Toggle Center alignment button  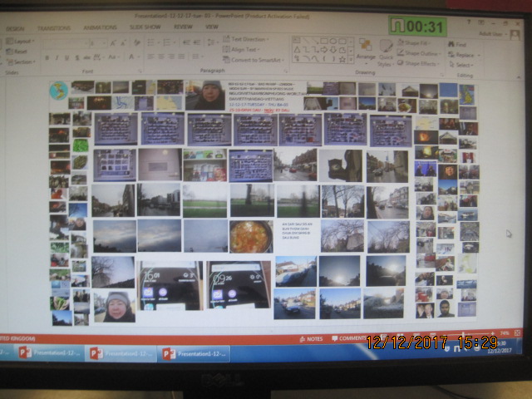coord(161,57)
